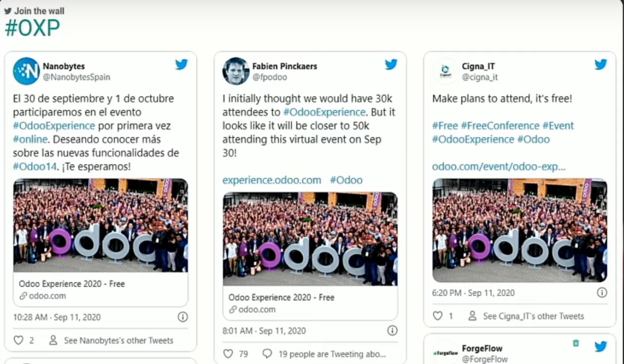Click the reply bubble on Fabien's tweet
Viewport: 624px width, 364px height.
(267, 354)
